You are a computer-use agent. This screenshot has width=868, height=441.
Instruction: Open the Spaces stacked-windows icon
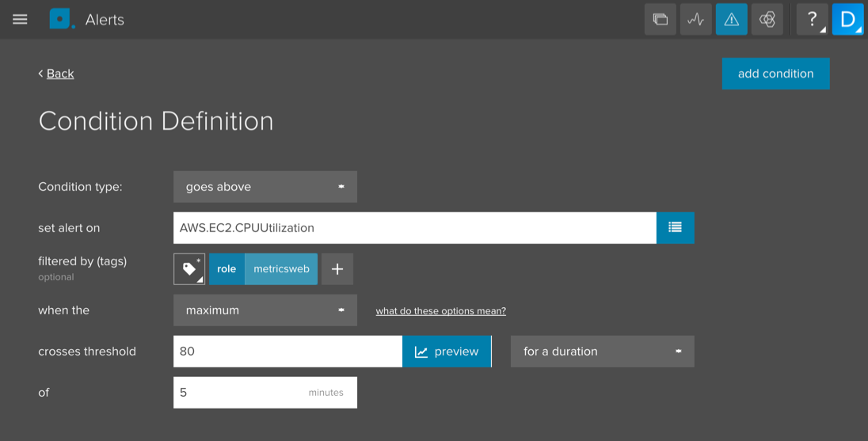point(660,20)
